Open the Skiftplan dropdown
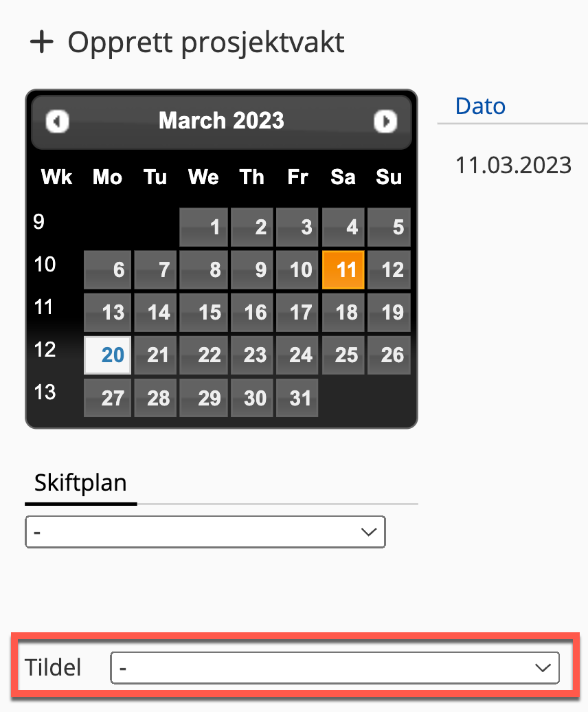Screen dimensions: 588x712 [x=205, y=532]
